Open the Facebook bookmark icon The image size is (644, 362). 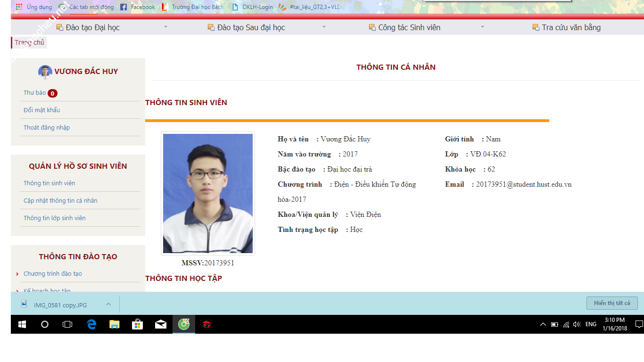tap(124, 7)
